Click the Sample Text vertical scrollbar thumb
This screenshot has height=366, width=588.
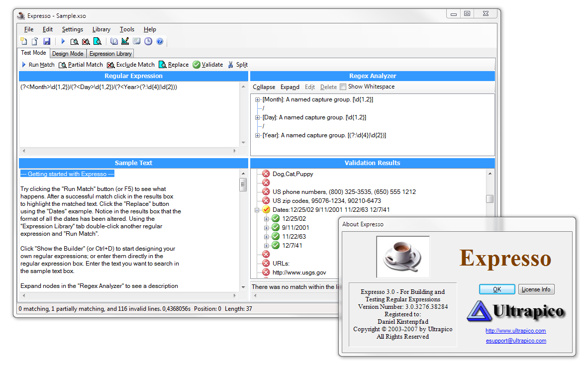point(243,185)
